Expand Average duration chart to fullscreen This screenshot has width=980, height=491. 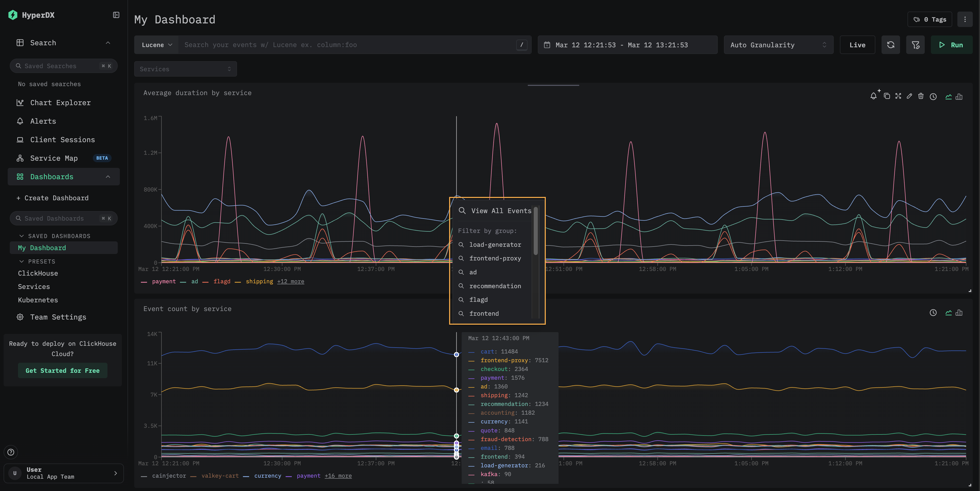(x=898, y=96)
